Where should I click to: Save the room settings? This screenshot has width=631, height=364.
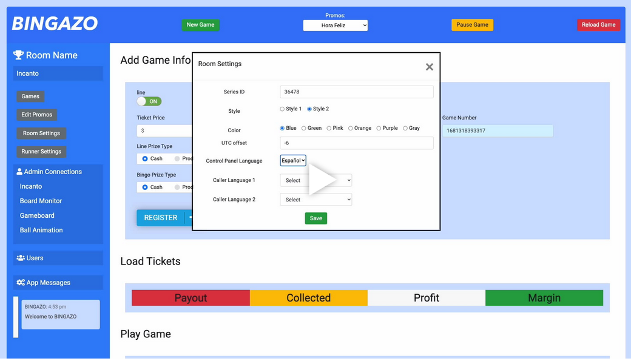[x=315, y=218]
